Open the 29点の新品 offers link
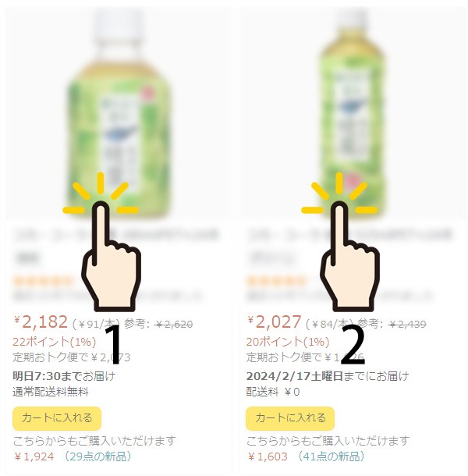This screenshot has height=476, width=468. tap(97, 456)
